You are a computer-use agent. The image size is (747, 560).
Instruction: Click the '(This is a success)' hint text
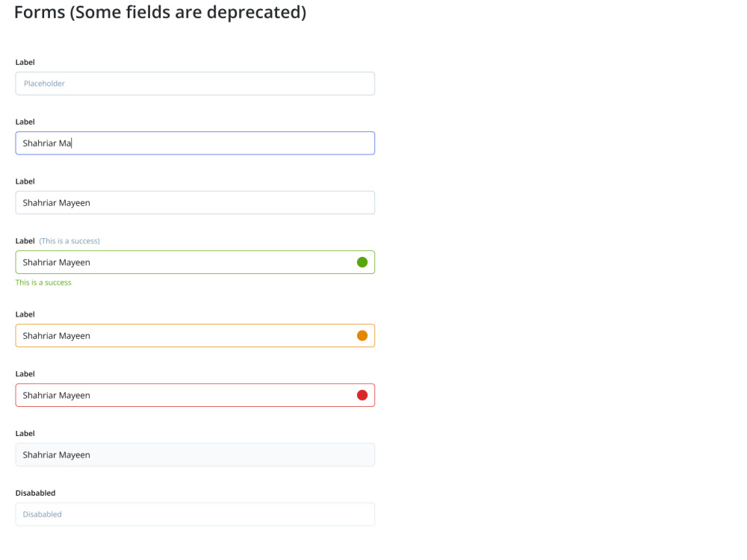(x=69, y=241)
